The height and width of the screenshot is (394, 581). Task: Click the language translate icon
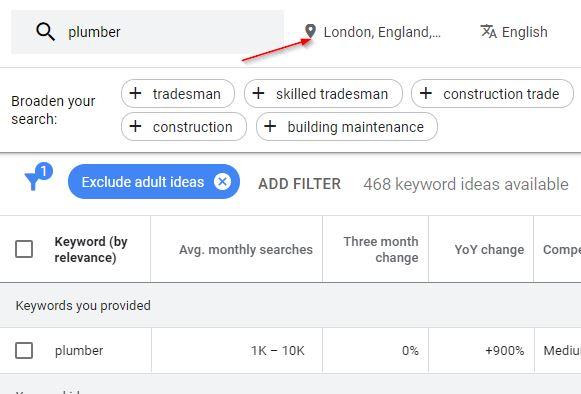[488, 32]
